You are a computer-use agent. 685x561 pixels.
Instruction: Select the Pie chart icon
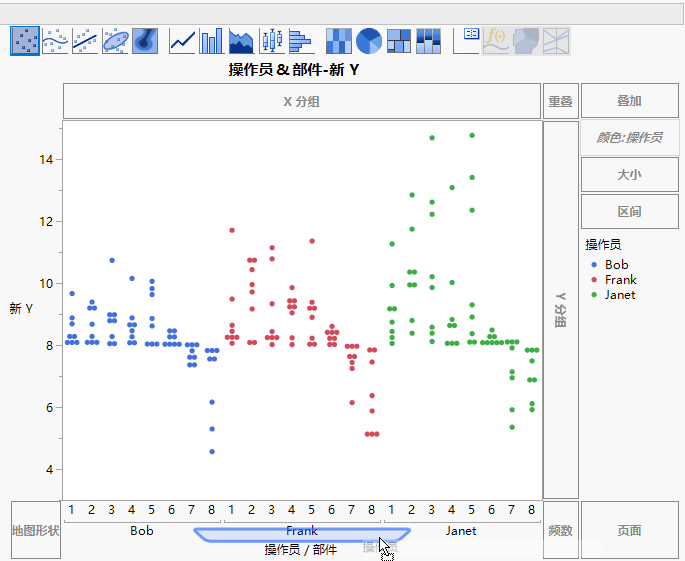pos(369,41)
